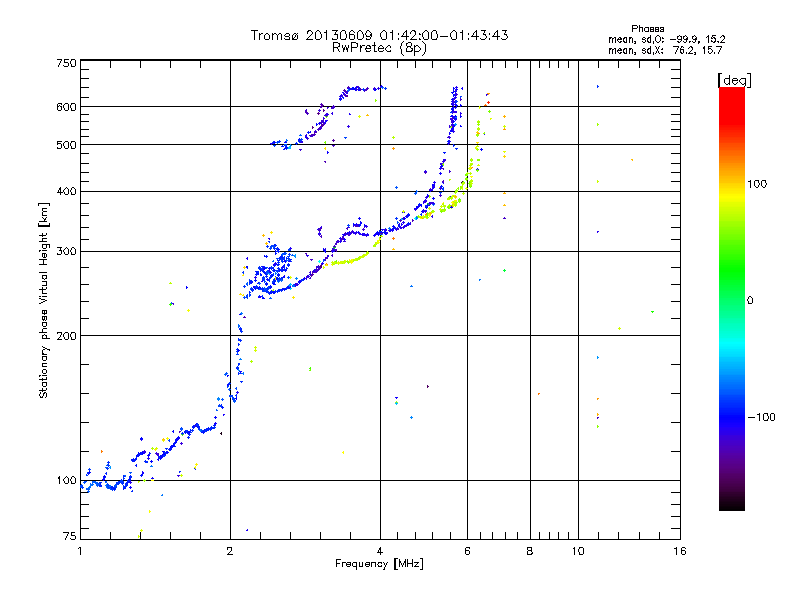Click the 'Stationary phase Virtual Height [km]' axis title
This screenshot has width=800, height=600.
[x=44, y=300]
